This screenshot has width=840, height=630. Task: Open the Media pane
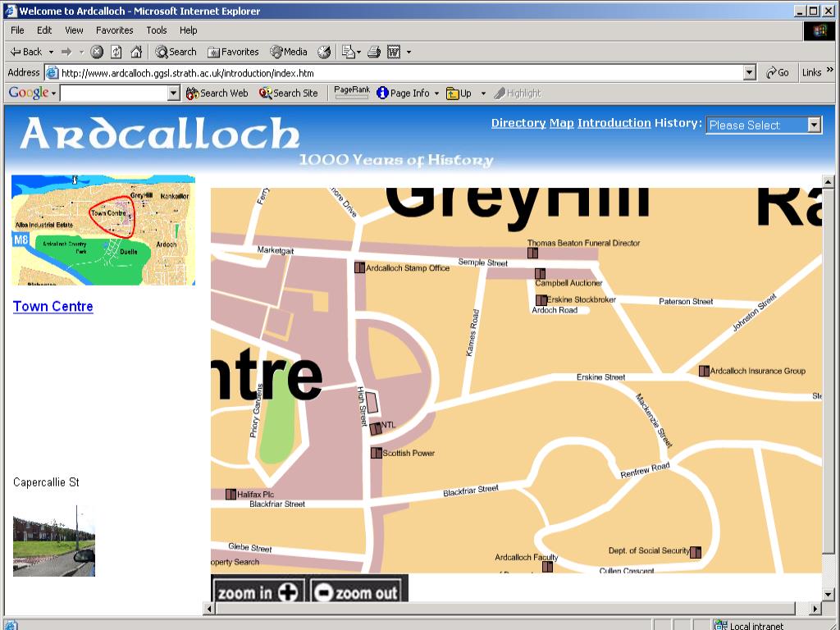pos(289,52)
